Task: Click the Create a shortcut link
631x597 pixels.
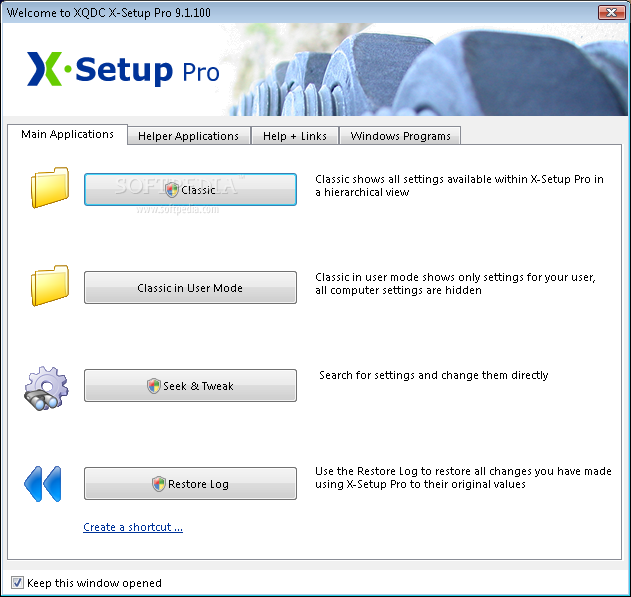Action: [133, 527]
